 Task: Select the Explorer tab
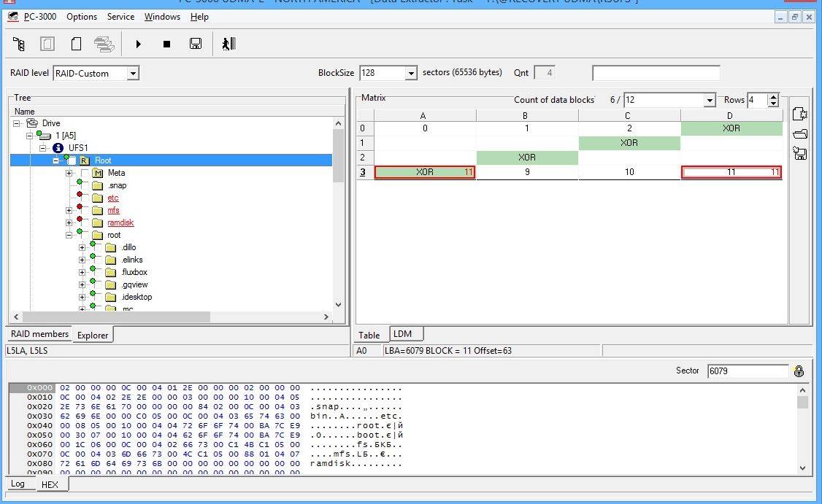(92, 336)
